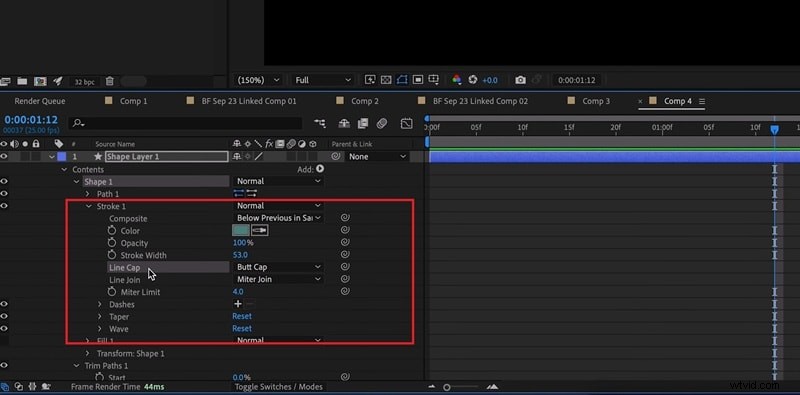Viewport: 800px width, 395px height.
Task: Click Shape Layer 1 parent pick whip
Action: [336, 157]
